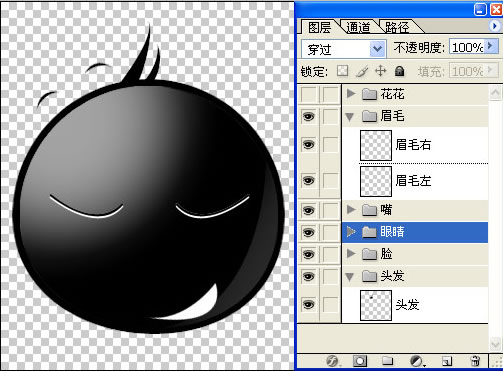Open the fill 填充 slider arrow
The height and width of the screenshot is (371, 503).
coord(490,70)
